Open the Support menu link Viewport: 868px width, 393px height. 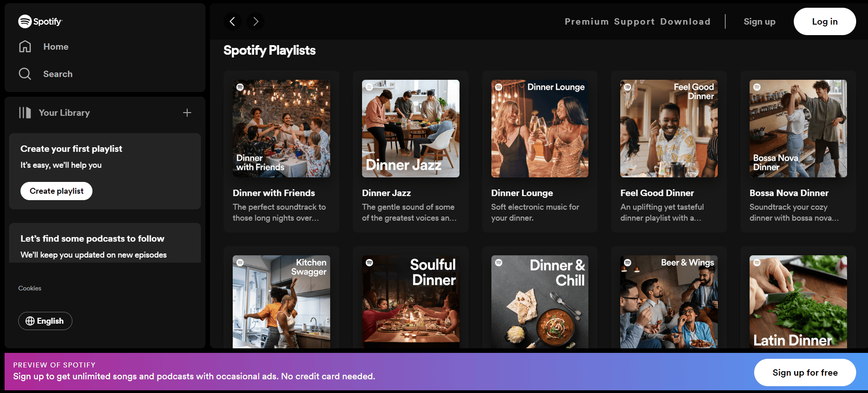[x=634, y=21]
